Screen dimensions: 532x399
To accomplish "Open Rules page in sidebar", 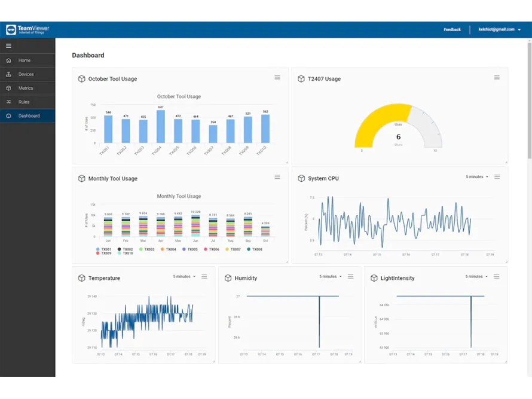I will pos(24,102).
